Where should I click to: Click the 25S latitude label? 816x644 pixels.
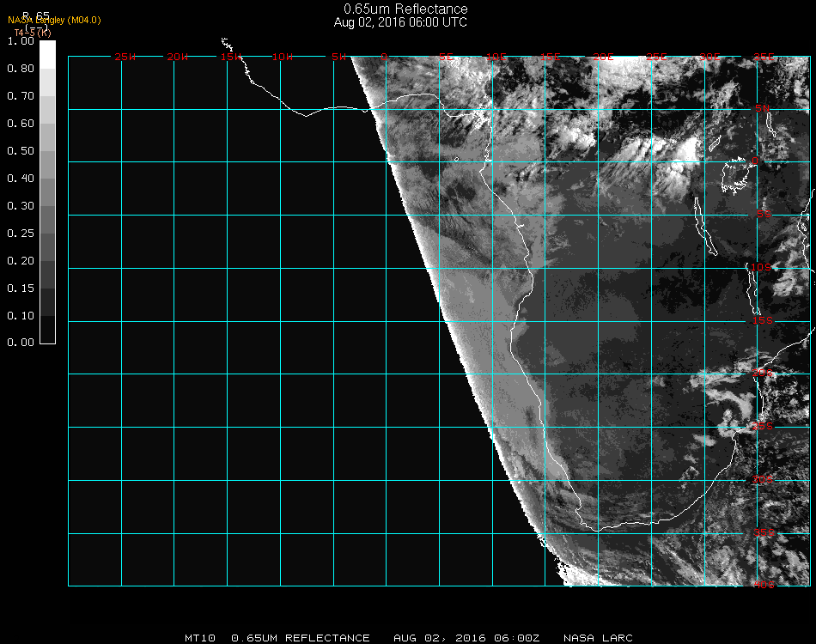(763, 426)
